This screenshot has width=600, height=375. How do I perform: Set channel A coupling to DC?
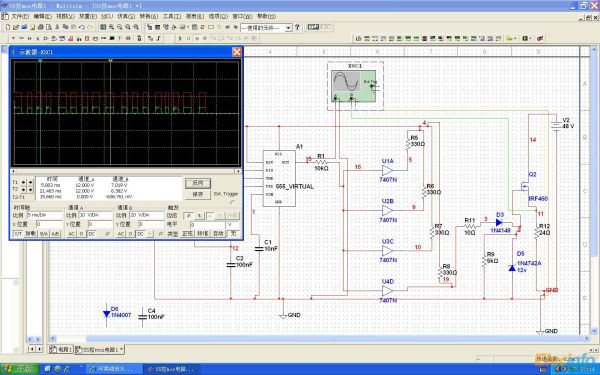tap(91, 233)
